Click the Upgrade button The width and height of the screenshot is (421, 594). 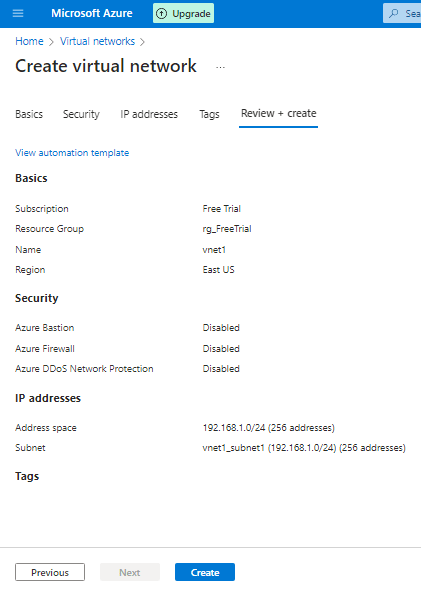pyautogui.click(x=183, y=13)
